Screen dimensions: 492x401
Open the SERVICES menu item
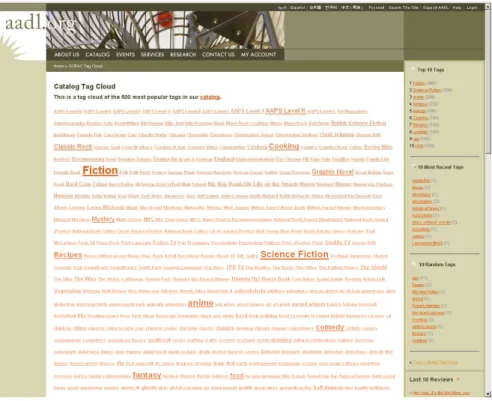152,55
